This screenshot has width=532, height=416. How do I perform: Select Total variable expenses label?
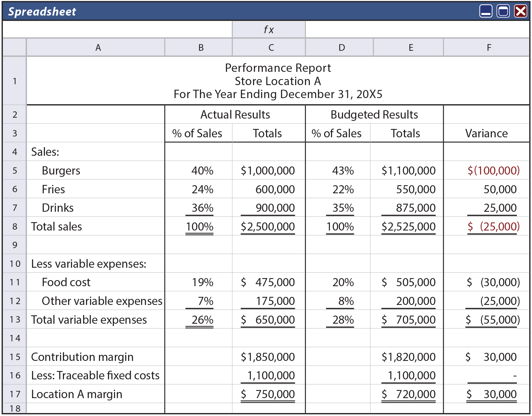pyautogui.click(x=95, y=319)
